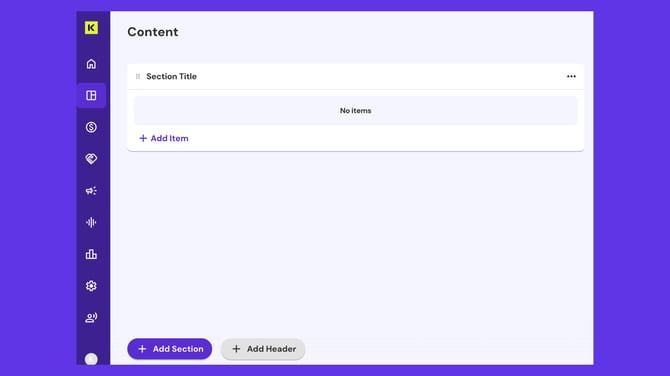Open the Home page from the sidebar
Image resolution: width=670 pixels, height=376 pixels.
click(91, 64)
